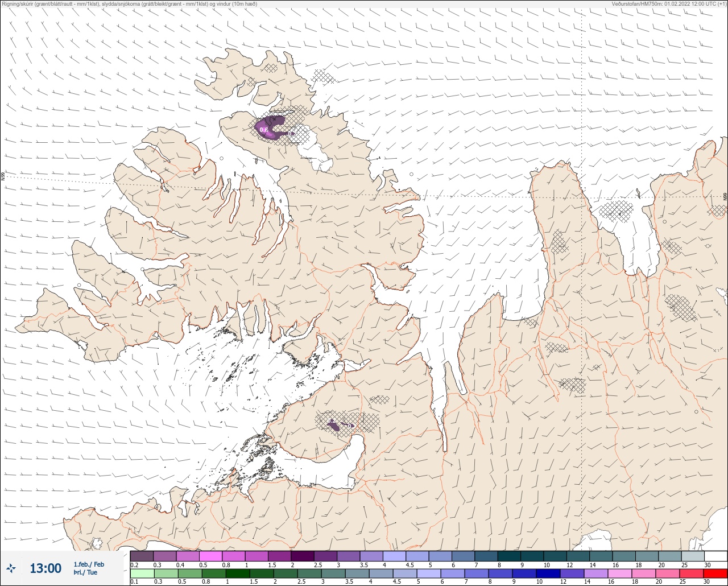Click the N66 latitude label on left edge
This screenshot has height=586, width=728.
[3, 177]
